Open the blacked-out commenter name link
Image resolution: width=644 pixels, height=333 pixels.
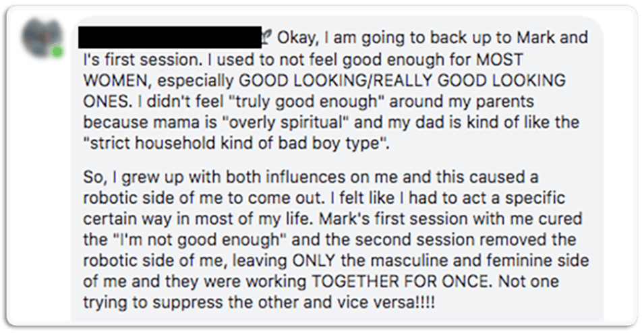tap(170, 38)
